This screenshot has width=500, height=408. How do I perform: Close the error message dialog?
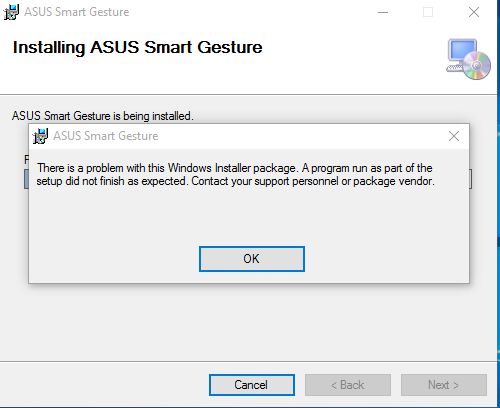pyautogui.click(x=454, y=136)
